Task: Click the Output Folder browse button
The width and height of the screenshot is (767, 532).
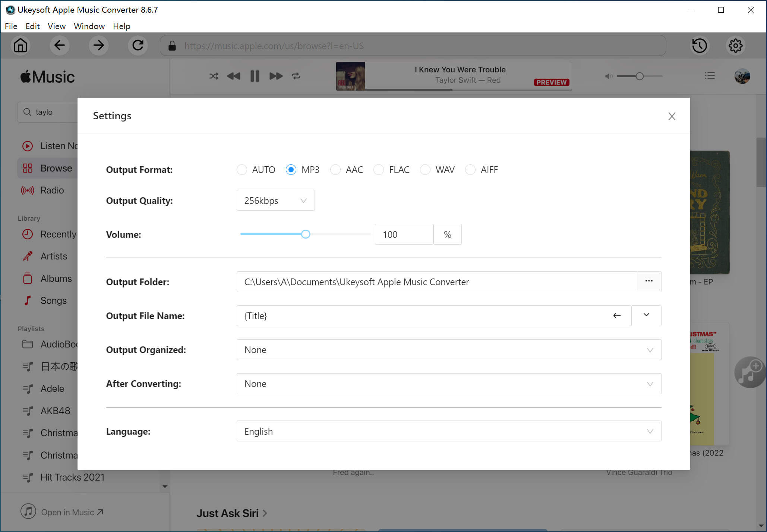Action: point(649,281)
